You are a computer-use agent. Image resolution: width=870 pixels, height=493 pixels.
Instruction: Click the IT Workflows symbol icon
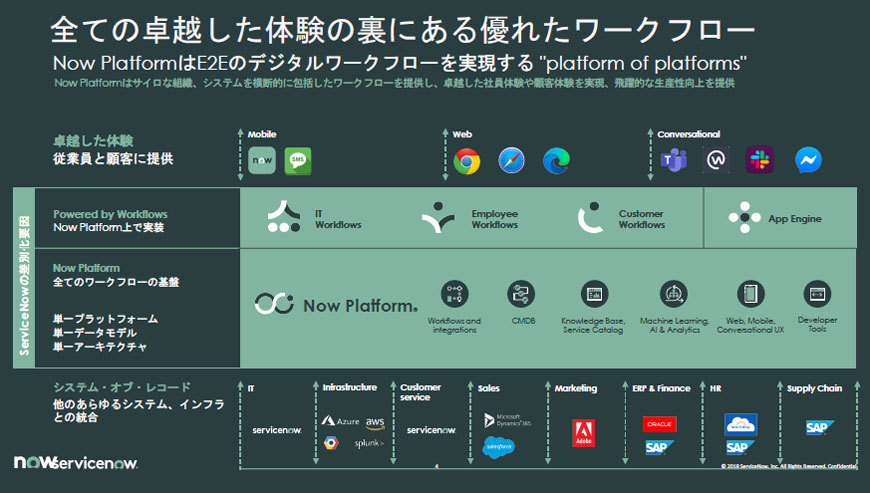tap(284, 217)
